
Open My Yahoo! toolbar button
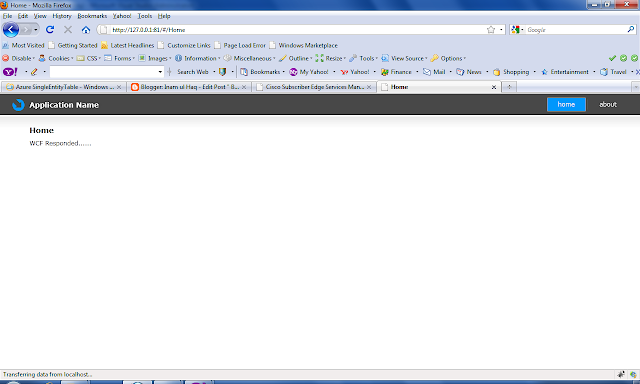click(x=309, y=72)
